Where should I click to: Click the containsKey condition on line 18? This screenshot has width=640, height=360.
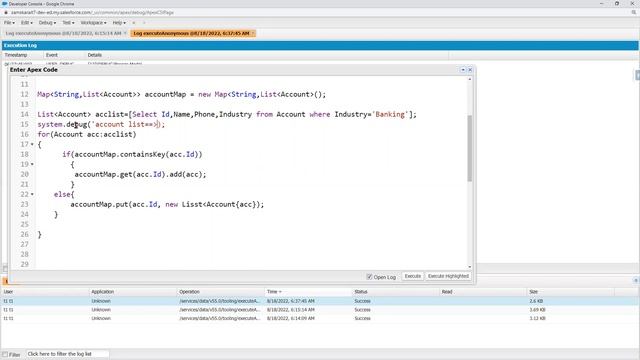pyautogui.click(x=132, y=154)
